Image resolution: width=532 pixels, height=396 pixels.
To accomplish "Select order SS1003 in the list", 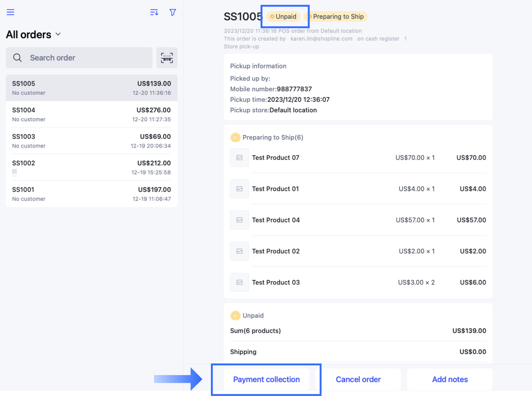I will (92, 141).
